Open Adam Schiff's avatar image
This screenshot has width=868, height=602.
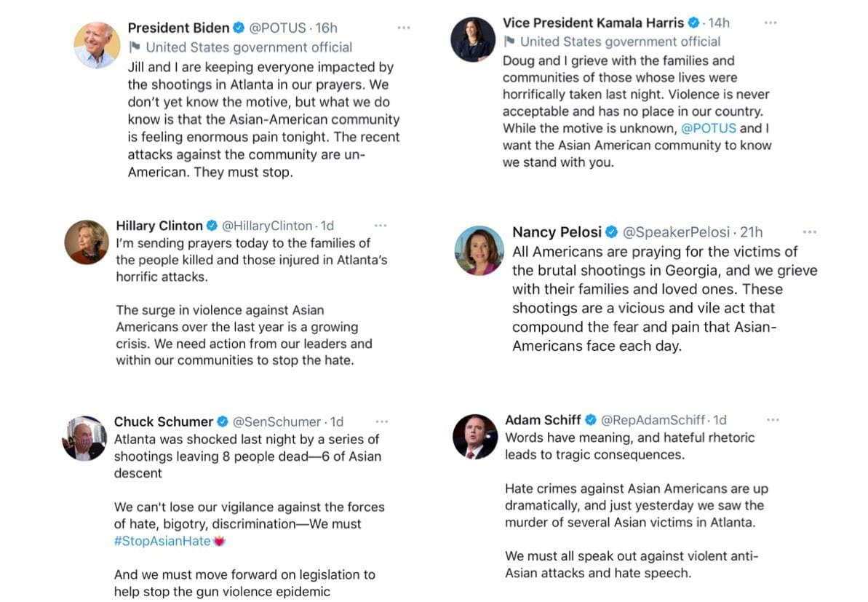click(475, 437)
